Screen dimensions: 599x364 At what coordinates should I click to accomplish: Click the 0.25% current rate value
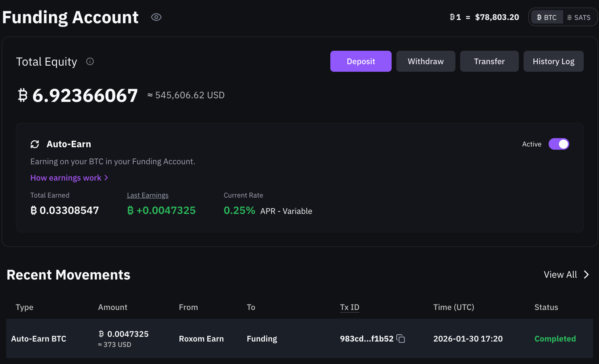pyautogui.click(x=239, y=210)
